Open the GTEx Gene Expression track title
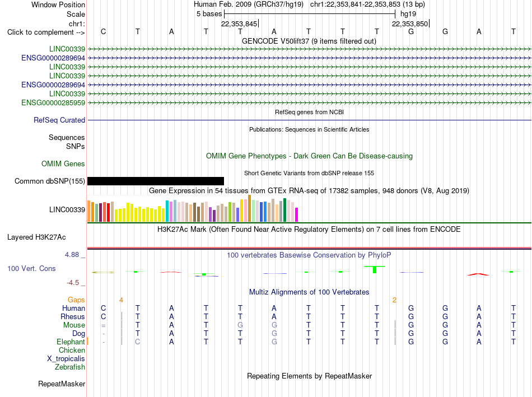This screenshot has height=397, width=532. 309,191
